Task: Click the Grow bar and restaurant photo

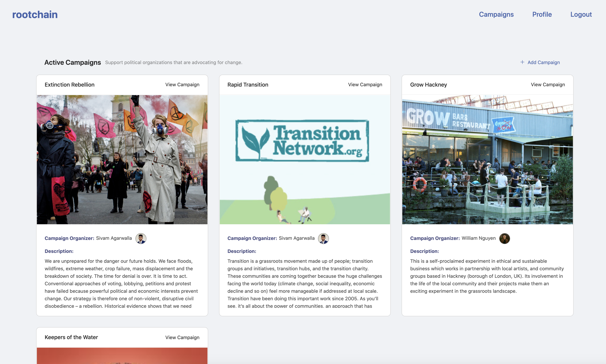Action: (487, 160)
